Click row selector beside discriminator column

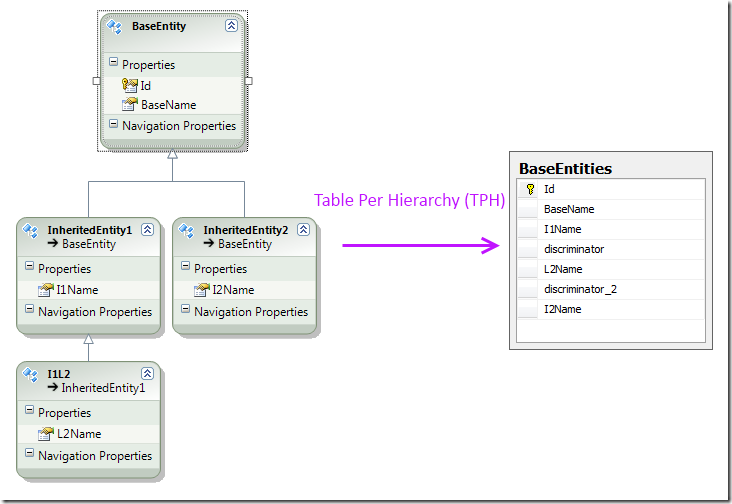[x=528, y=250]
